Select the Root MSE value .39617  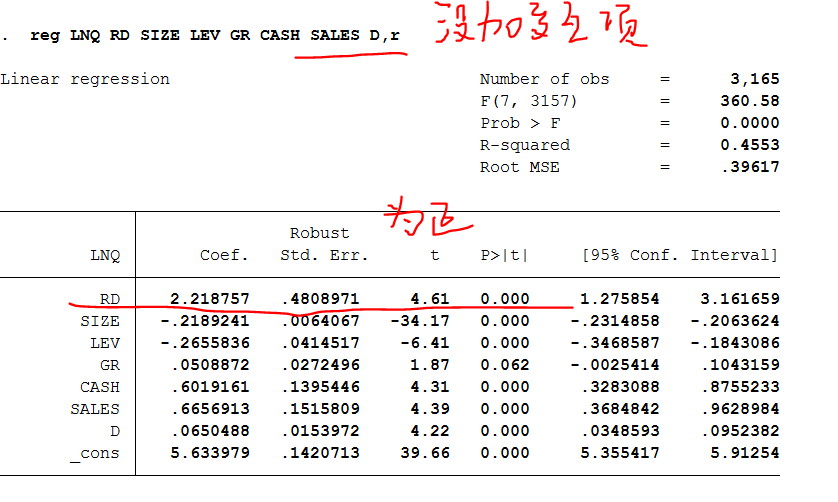(750, 167)
